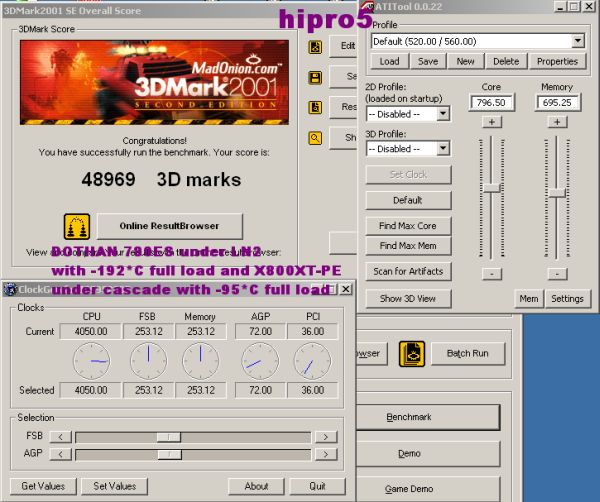Viewport: 600px width, 502px height.
Task: Click Set Values in ClockGen
Action: pyautogui.click(x=115, y=486)
